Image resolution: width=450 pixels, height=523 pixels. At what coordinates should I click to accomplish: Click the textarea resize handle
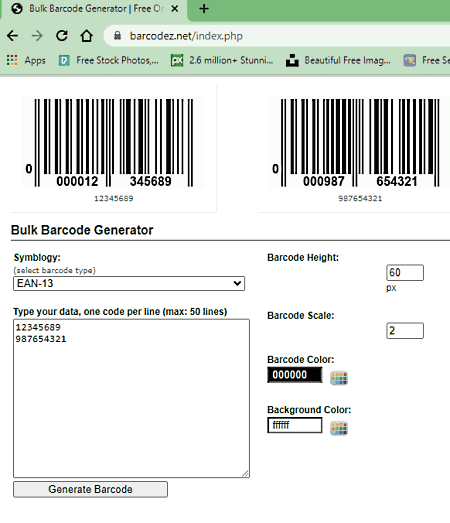(246, 474)
